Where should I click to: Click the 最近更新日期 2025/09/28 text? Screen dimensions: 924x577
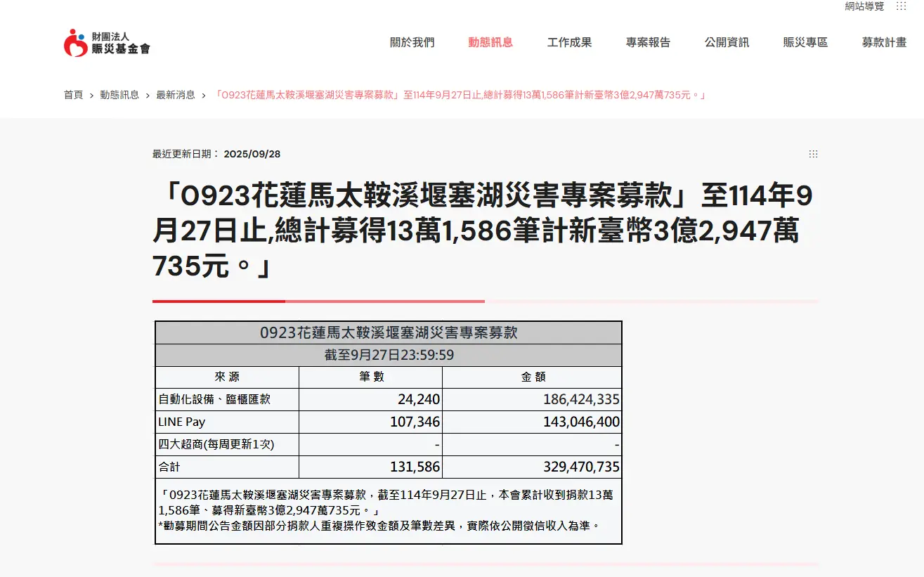tap(216, 154)
